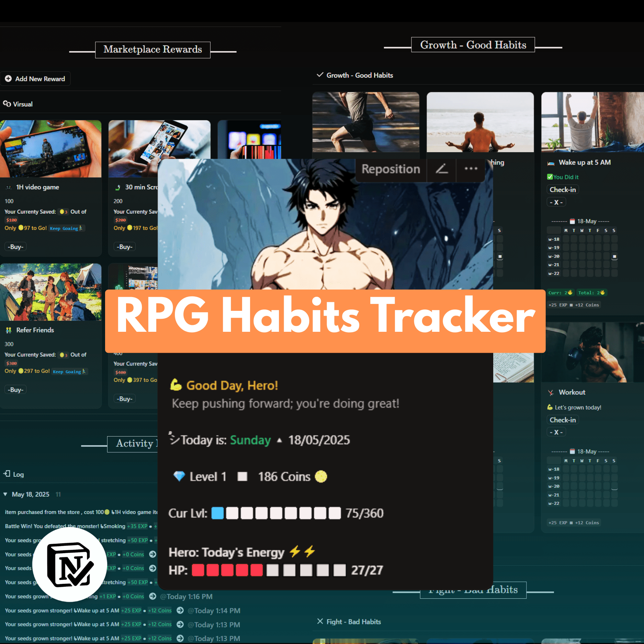Screen dimensions: 644x644
Task: Click Check-in on Wake up at 5 AM
Action: [x=563, y=190]
